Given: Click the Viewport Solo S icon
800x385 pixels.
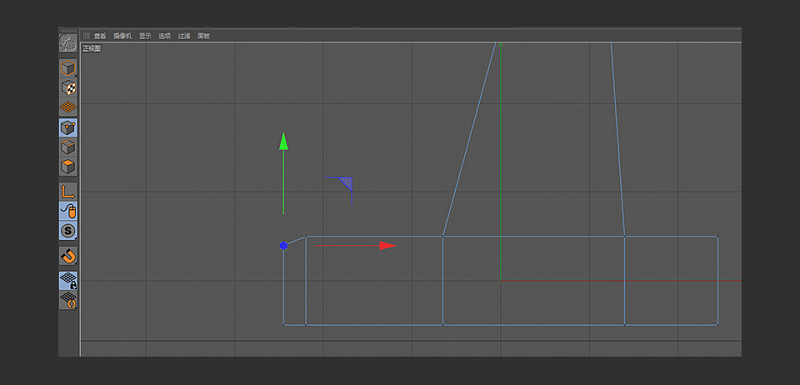Looking at the screenshot, I should pos(68,231).
